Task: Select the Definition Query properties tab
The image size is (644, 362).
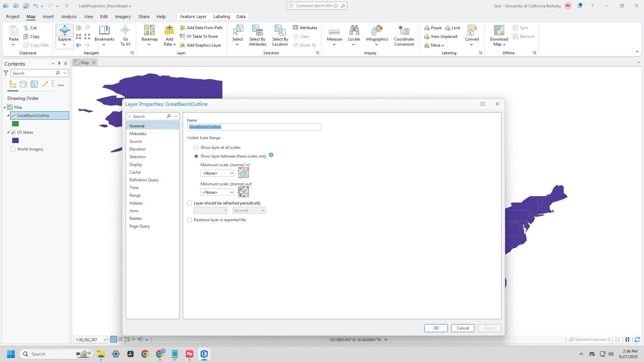Action: (144, 180)
